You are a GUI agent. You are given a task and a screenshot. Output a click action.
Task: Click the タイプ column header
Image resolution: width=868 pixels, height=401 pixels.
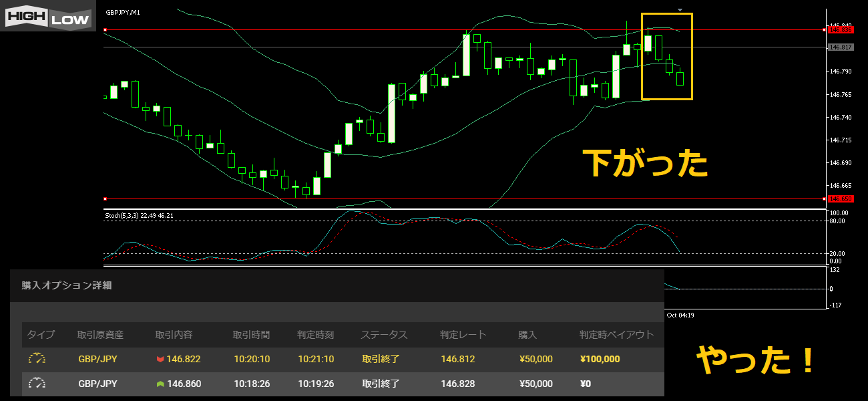[x=41, y=335]
